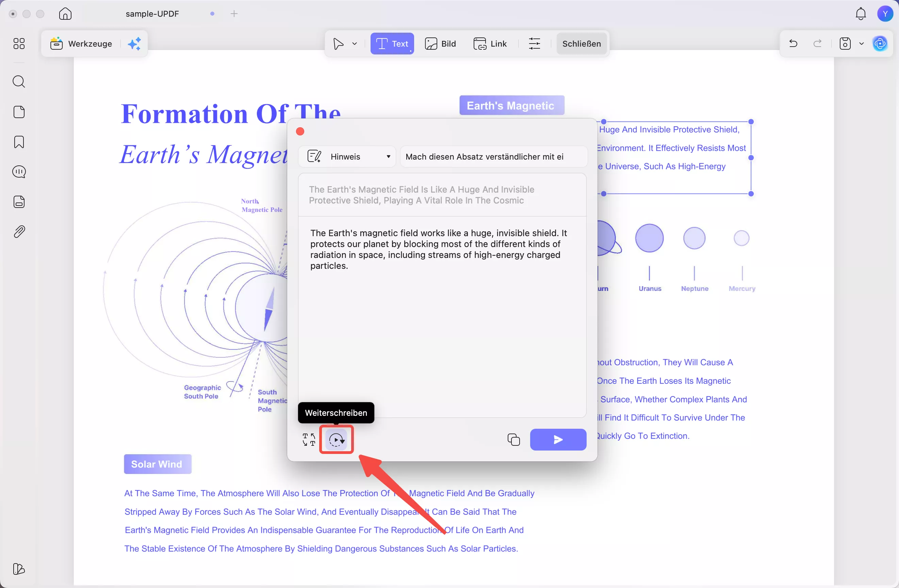Switch to the Link editing mode
The image size is (899, 588).
[x=490, y=44]
